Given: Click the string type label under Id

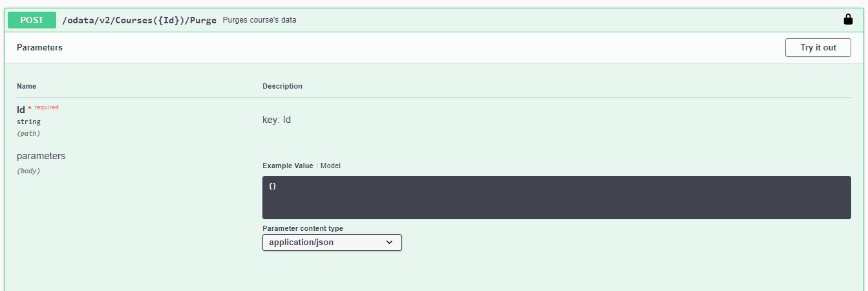Looking at the screenshot, I should (28, 122).
